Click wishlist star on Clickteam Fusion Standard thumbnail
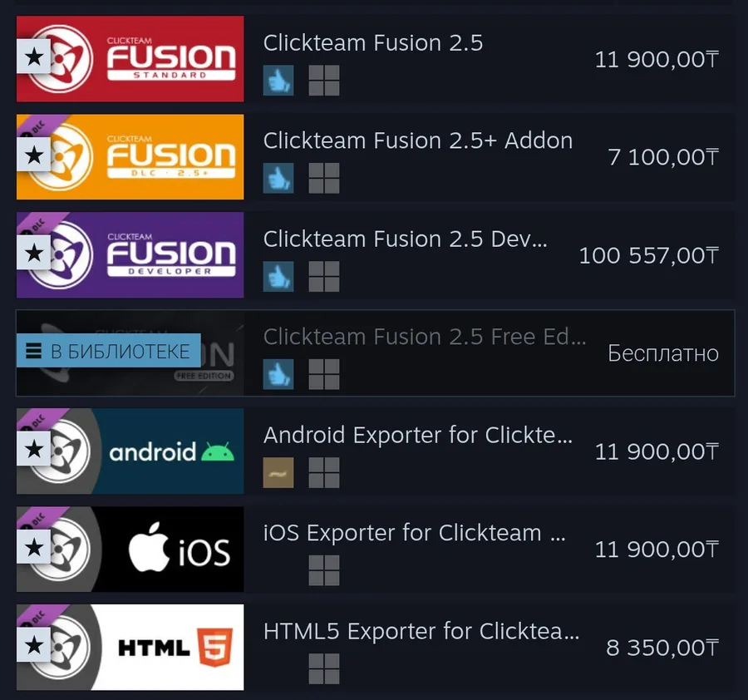This screenshot has width=748, height=700. coord(33,57)
